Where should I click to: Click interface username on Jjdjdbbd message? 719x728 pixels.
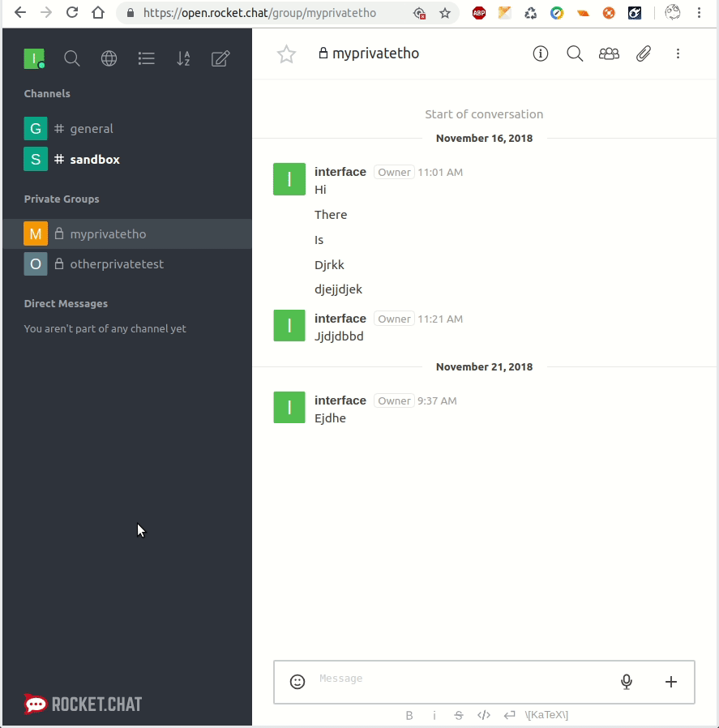pos(340,319)
